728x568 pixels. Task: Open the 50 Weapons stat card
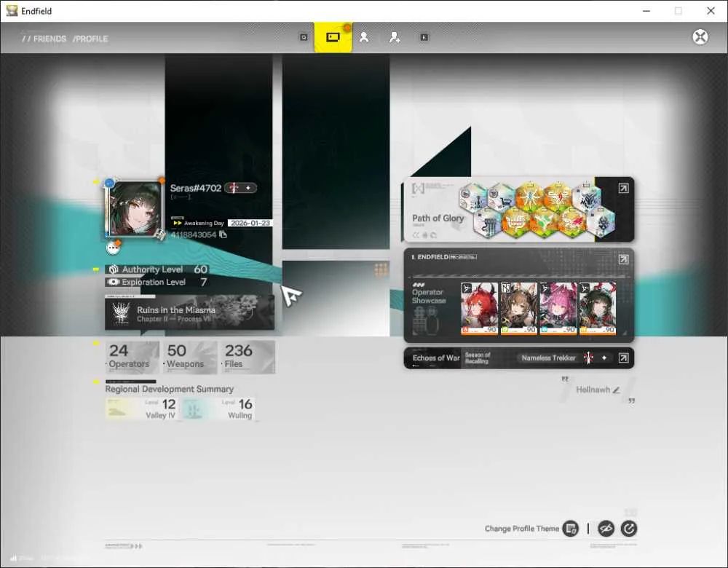(x=190, y=357)
